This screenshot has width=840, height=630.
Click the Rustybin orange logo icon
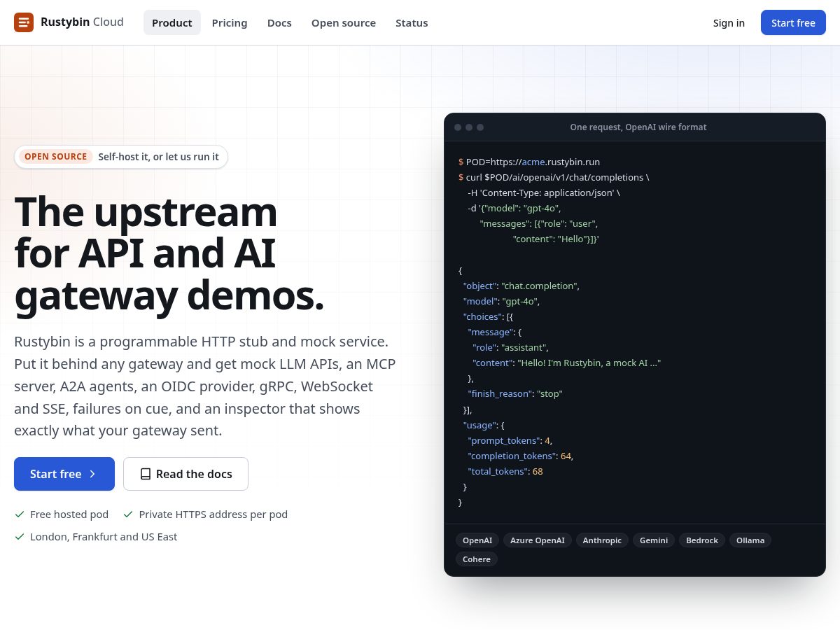click(24, 22)
